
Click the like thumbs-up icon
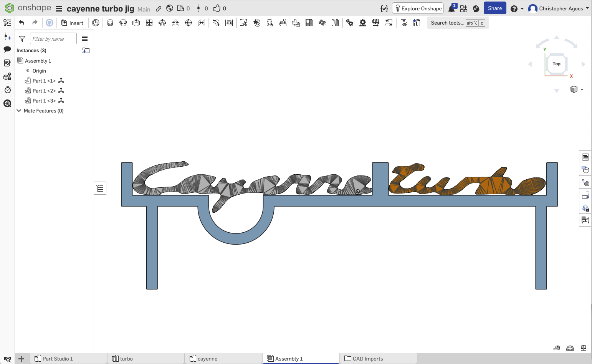click(x=217, y=8)
